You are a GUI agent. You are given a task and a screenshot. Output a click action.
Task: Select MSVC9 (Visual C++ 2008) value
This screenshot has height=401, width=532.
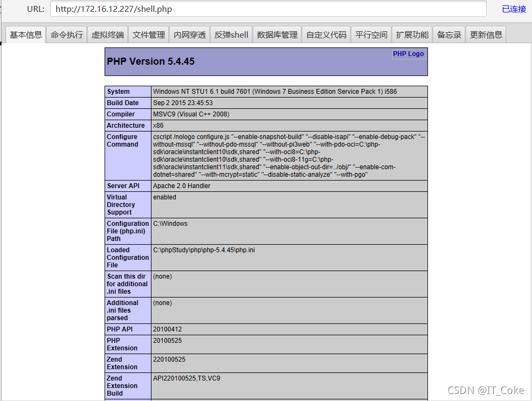coord(191,114)
